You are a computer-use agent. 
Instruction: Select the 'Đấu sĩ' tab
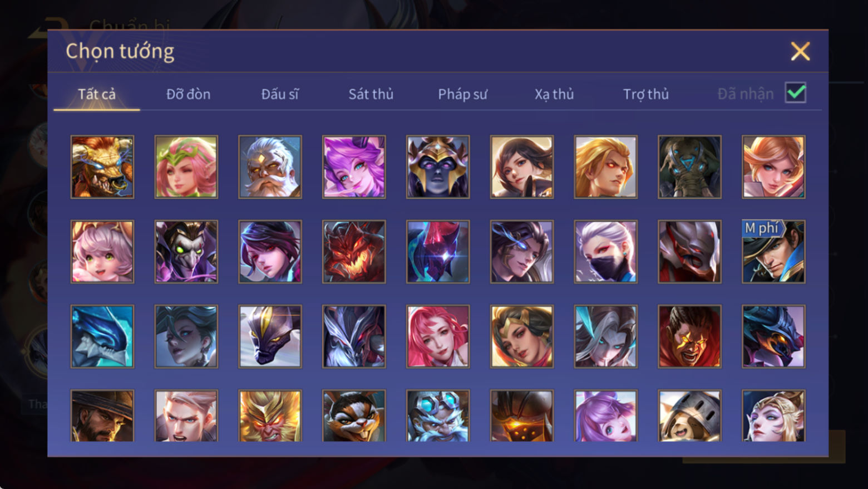[280, 94]
